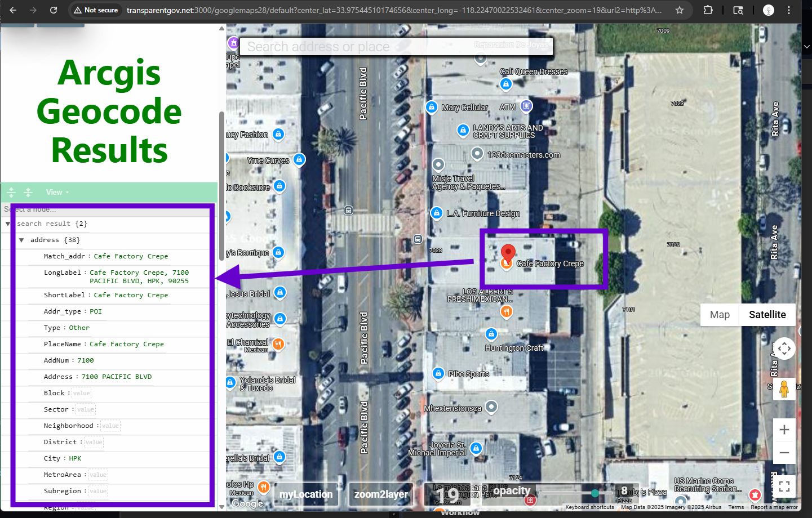Zoom in on the map
Screen dimensions: 812x518
784,430
